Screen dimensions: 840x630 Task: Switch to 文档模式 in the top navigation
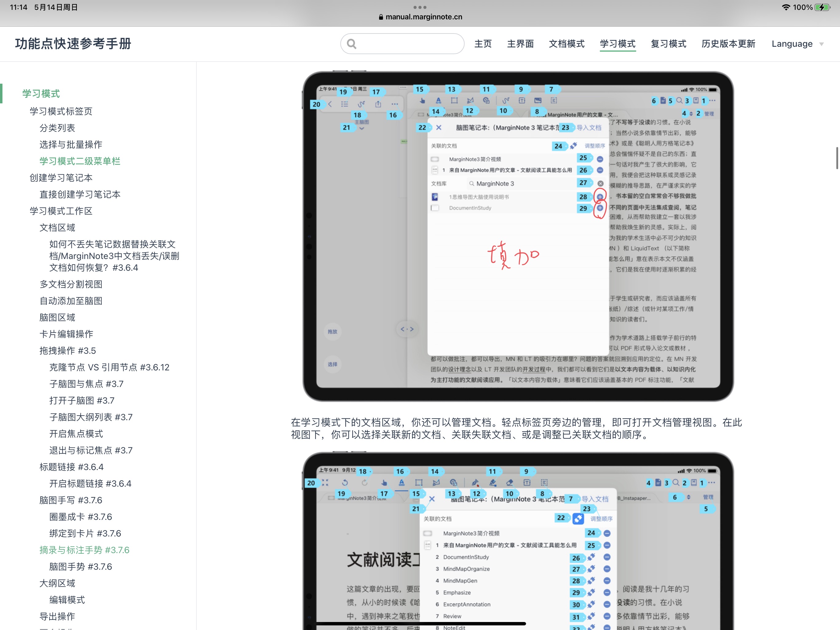coord(567,44)
